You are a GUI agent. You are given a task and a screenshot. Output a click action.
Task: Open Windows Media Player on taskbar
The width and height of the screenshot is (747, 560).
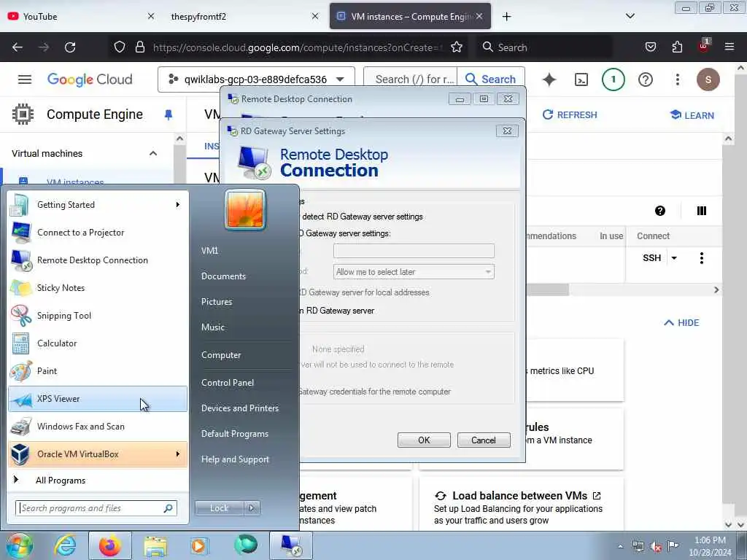click(x=198, y=545)
